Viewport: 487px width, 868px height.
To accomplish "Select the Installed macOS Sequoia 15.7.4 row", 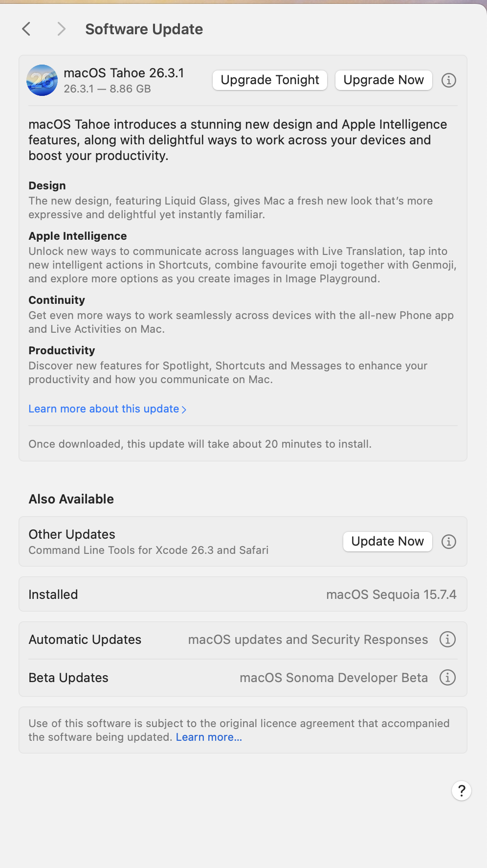I will click(243, 594).
